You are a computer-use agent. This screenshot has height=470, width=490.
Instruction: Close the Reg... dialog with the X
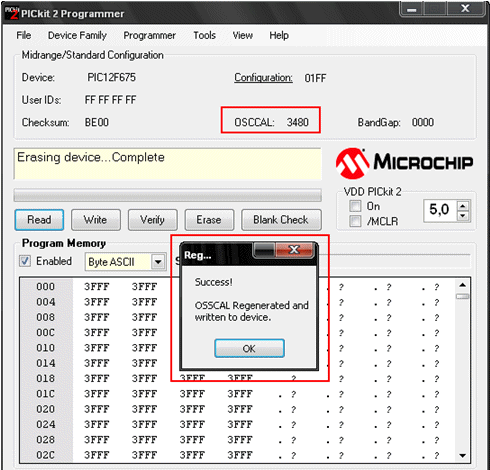point(295,250)
